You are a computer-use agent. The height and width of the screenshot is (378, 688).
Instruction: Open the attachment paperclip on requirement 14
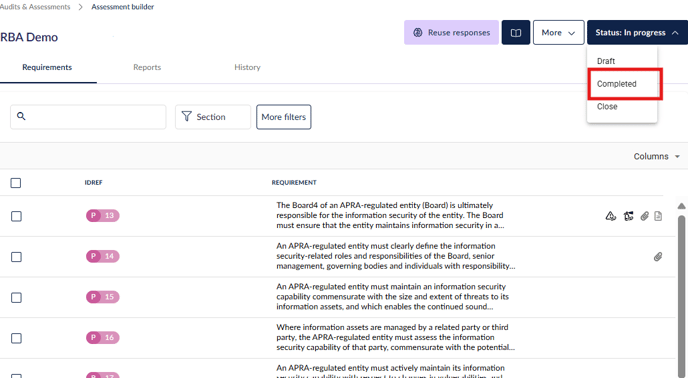(x=658, y=257)
